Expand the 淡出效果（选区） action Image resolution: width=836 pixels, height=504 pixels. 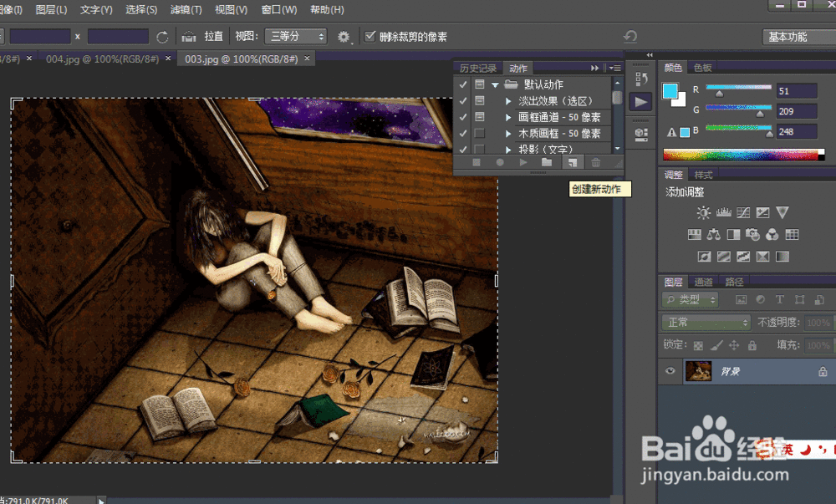(508, 100)
